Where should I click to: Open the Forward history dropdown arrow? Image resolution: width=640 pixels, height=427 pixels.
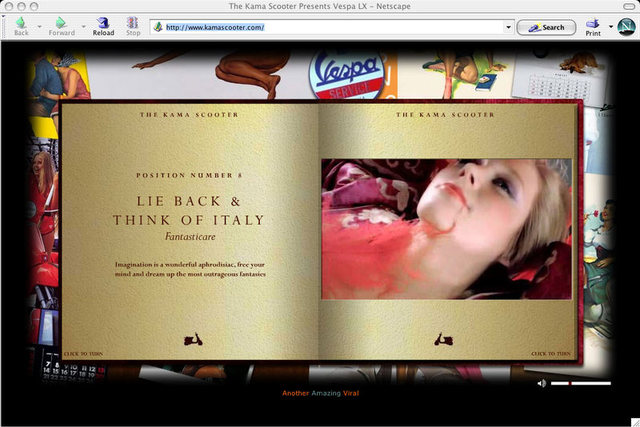pyautogui.click(x=84, y=27)
